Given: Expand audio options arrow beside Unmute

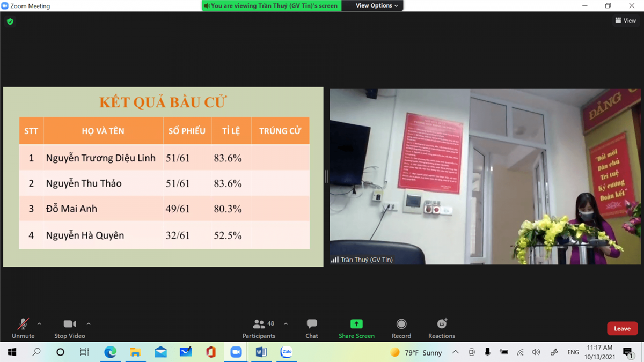Looking at the screenshot, I should click(x=39, y=324).
